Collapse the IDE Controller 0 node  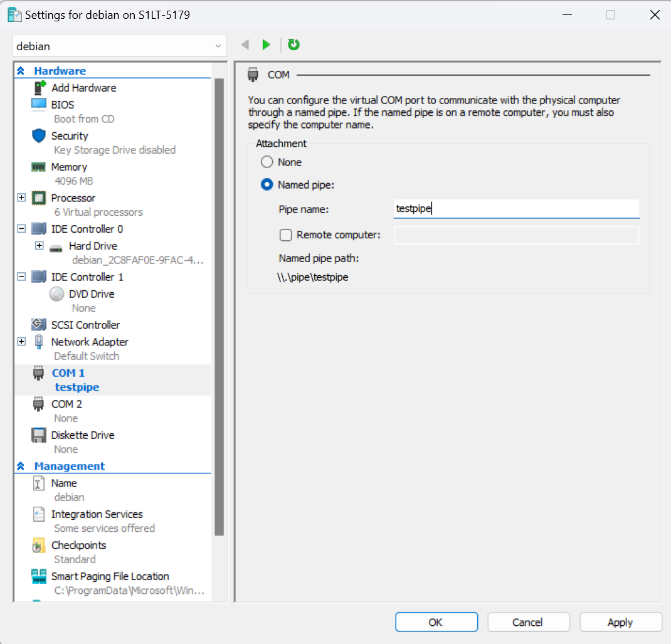21,229
